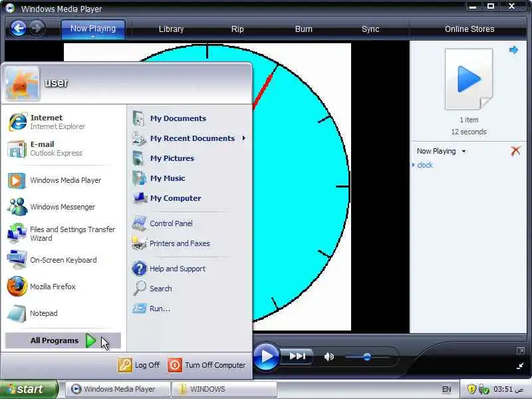Screen dimensions: 532x399
Task: Open Notepad from Start menu
Action: tap(64, 313)
